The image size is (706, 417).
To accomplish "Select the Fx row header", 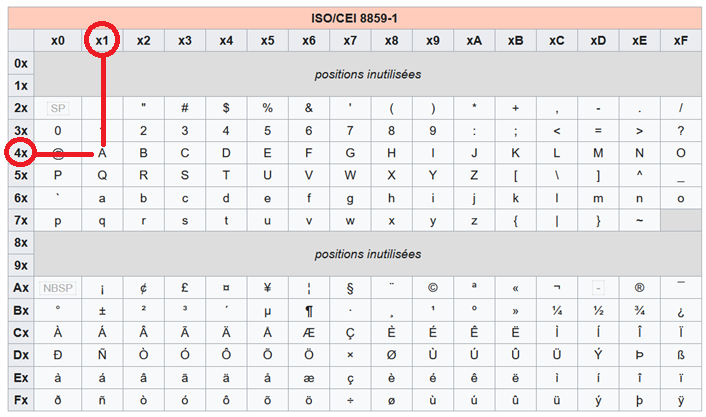I will tap(20, 400).
